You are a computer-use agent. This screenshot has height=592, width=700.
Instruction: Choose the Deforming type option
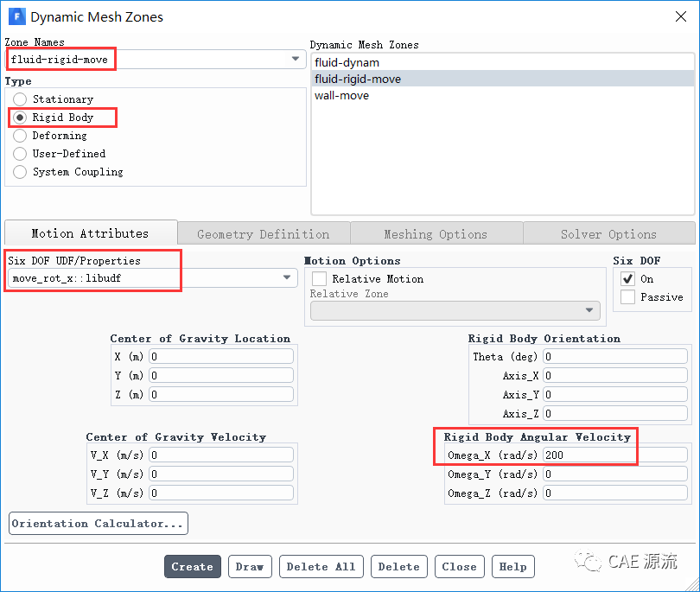tap(20, 136)
